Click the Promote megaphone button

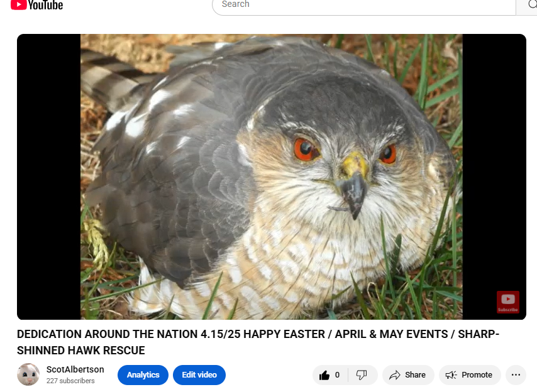pos(470,375)
